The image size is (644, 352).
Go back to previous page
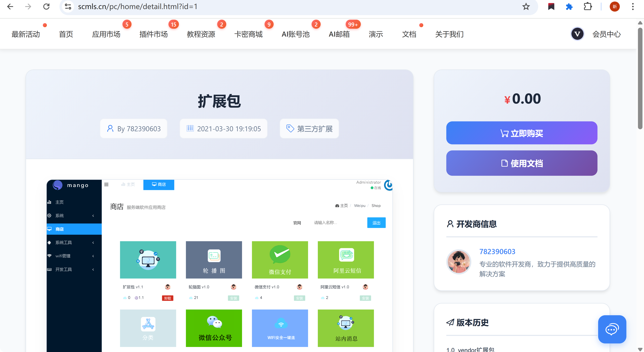click(10, 7)
